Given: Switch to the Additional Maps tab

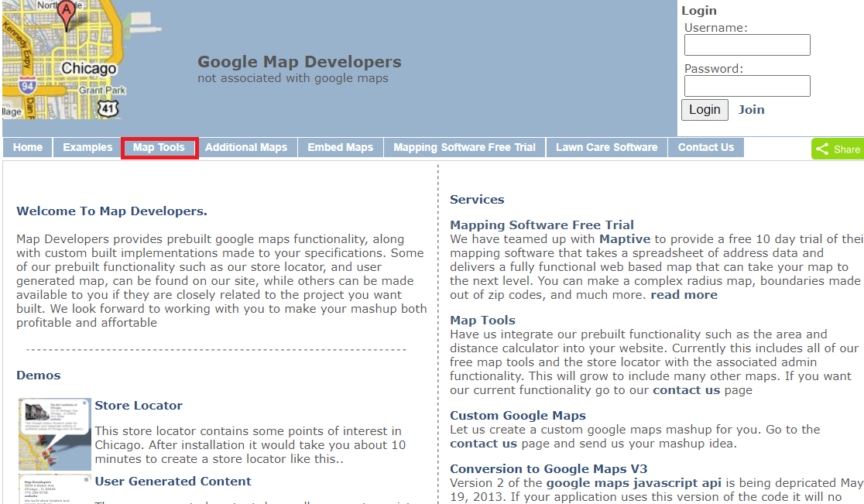Looking at the screenshot, I should click(x=246, y=147).
